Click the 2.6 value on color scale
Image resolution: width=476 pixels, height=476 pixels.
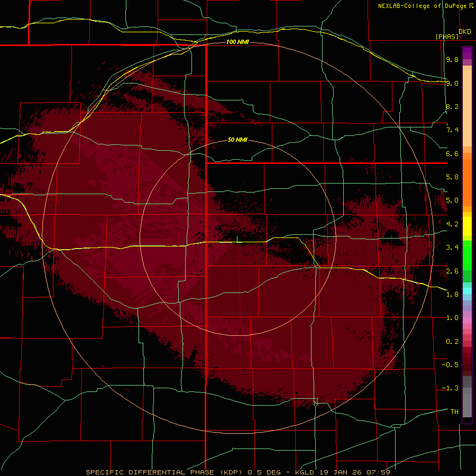pyautogui.click(x=452, y=271)
